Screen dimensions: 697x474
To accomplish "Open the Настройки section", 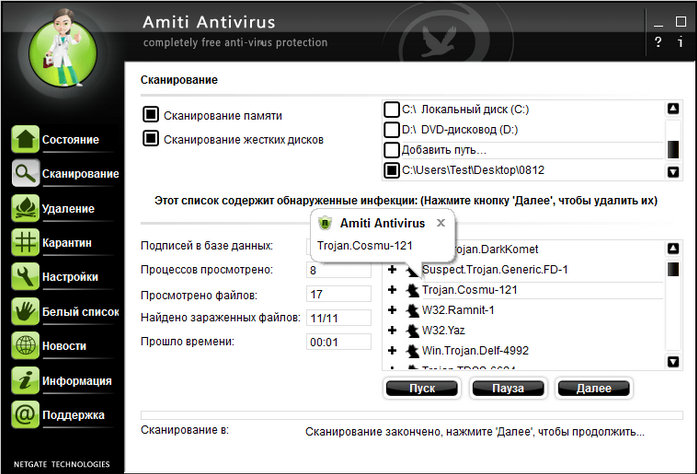I will pyautogui.click(x=70, y=277).
